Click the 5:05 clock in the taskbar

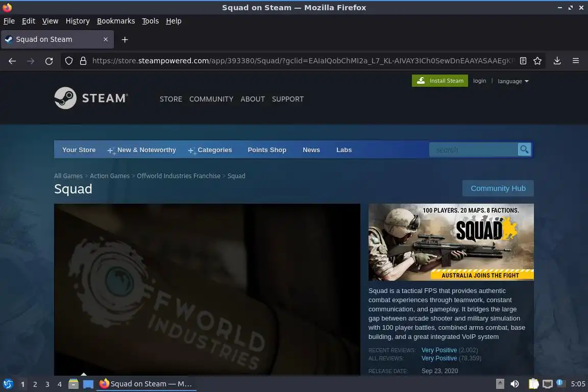(x=578, y=384)
